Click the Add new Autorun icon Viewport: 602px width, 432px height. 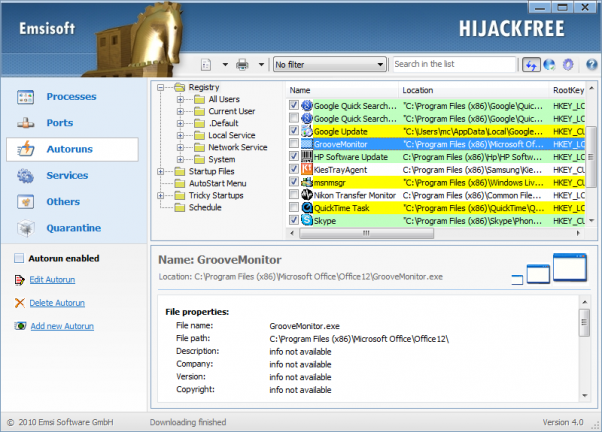pos(20,326)
